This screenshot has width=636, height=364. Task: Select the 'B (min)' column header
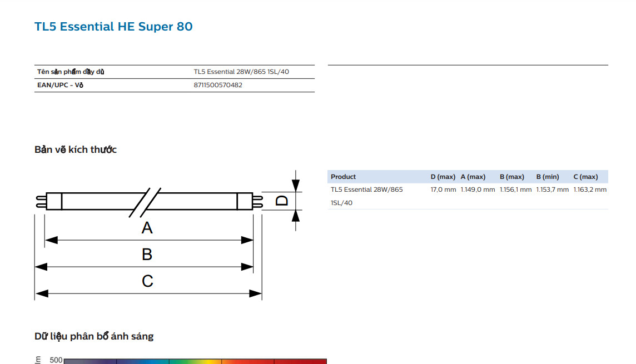pyautogui.click(x=547, y=177)
